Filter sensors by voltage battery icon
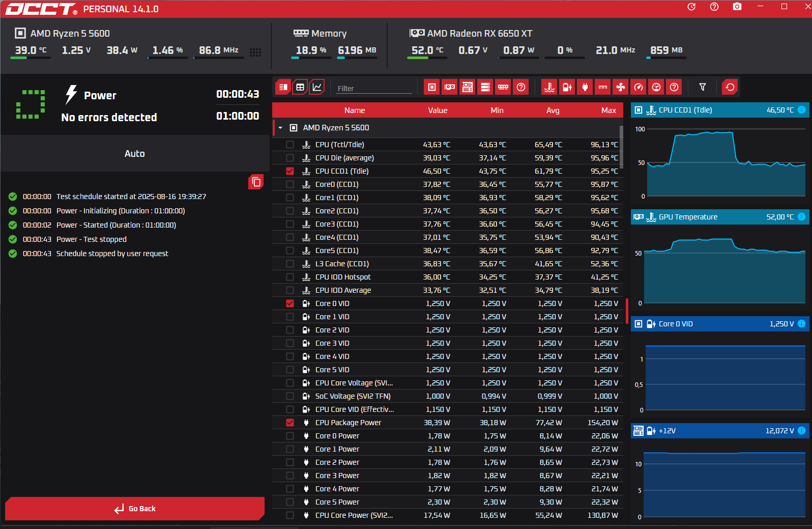This screenshot has width=812, height=529. point(567,87)
